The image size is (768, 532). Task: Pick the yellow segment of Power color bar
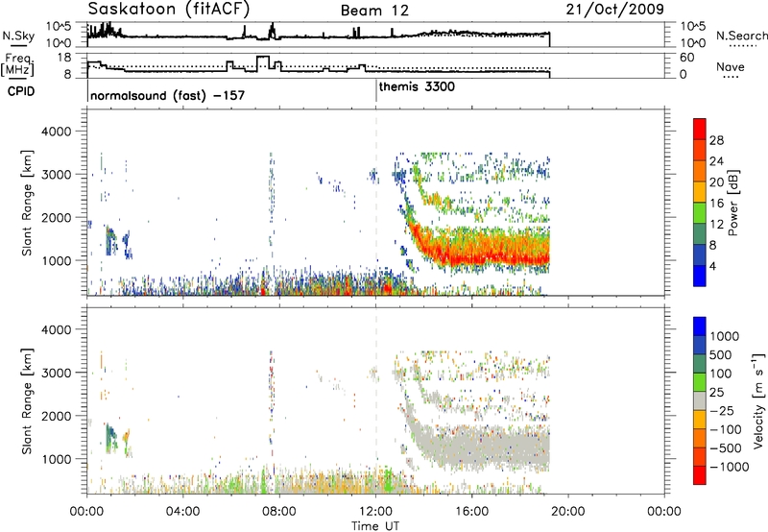coord(700,192)
